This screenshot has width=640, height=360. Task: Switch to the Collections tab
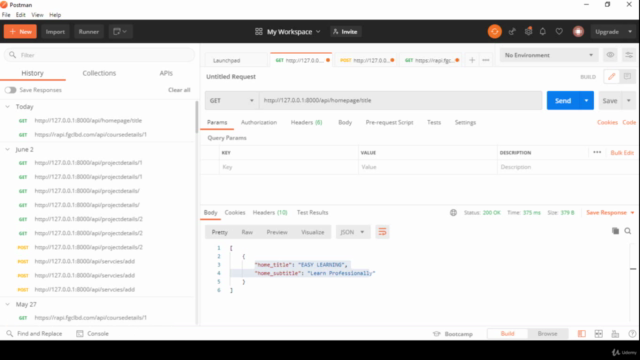pyautogui.click(x=99, y=73)
